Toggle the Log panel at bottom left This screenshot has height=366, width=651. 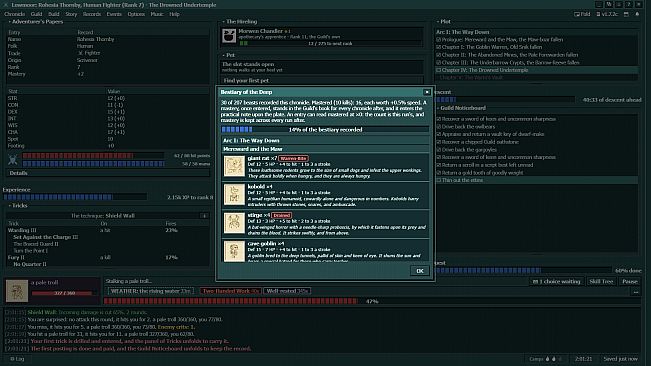(x=17, y=359)
